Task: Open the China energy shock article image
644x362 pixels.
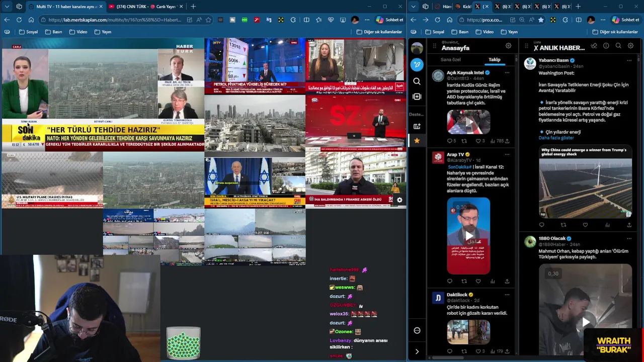Action: [x=585, y=182]
